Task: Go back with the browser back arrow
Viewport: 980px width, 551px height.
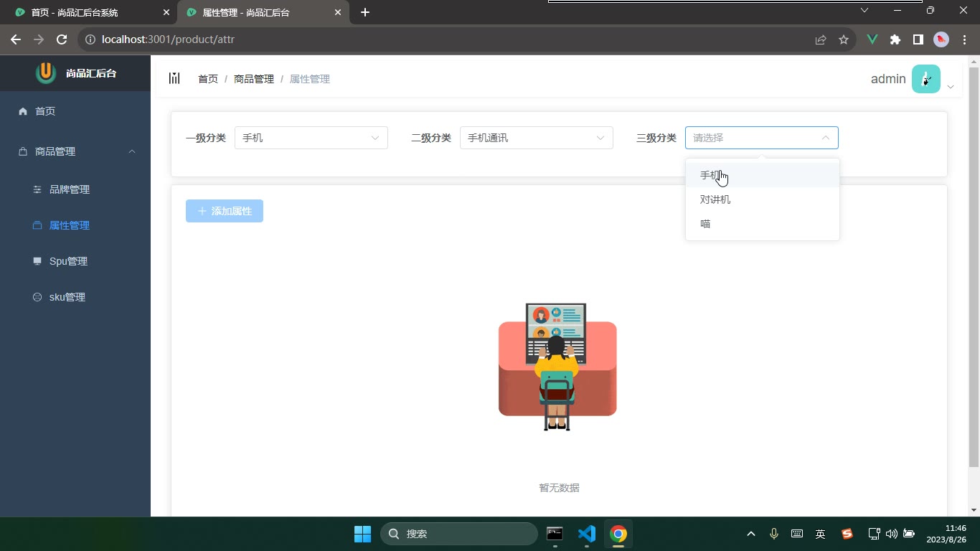Action: (x=16, y=39)
